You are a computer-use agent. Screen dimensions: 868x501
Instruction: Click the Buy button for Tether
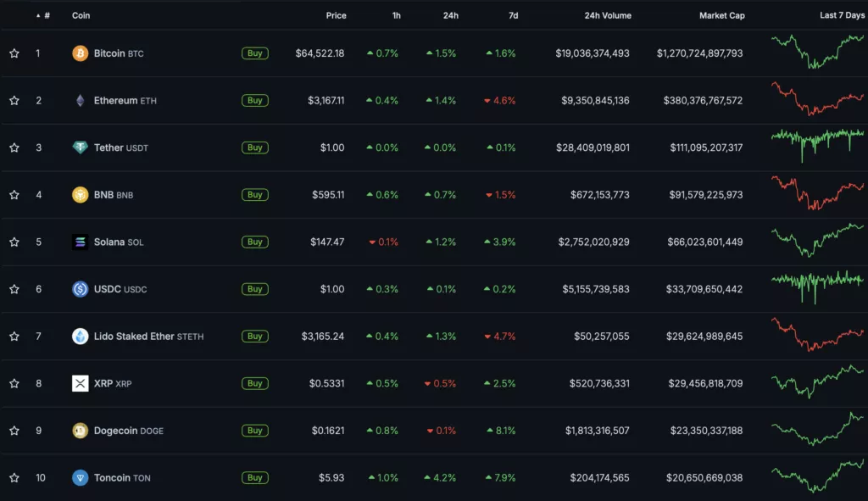click(254, 148)
